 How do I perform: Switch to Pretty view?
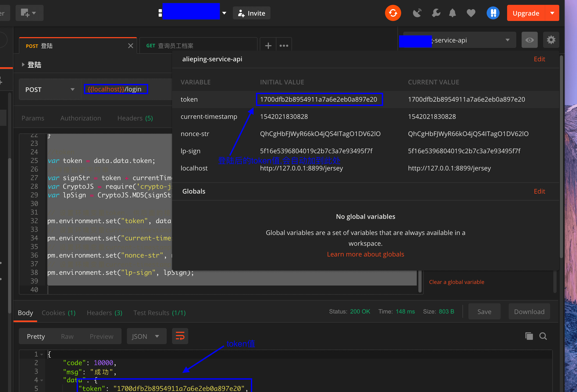click(x=36, y=336)
